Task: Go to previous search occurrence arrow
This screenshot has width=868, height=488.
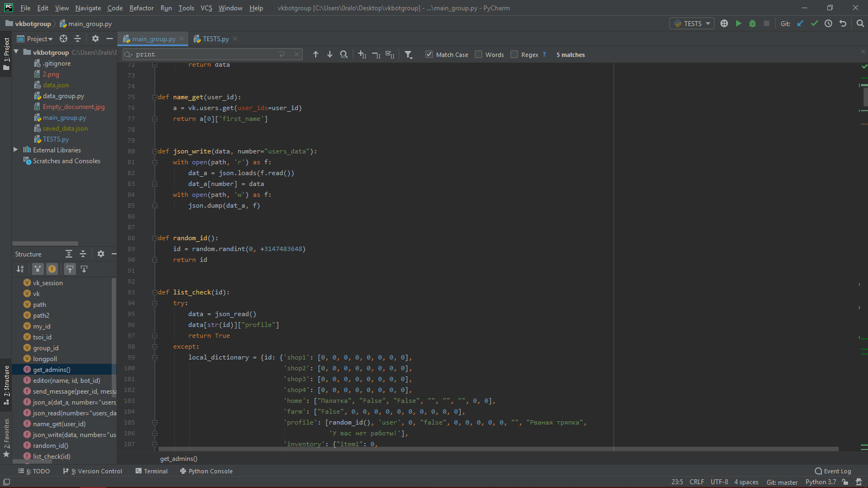Action: coord(316,54)
